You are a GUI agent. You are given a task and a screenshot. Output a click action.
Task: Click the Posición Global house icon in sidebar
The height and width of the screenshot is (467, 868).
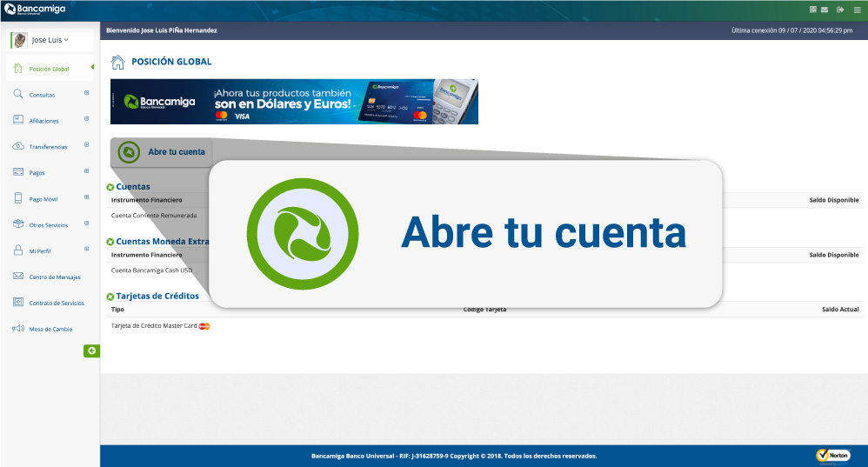point(18,68)
